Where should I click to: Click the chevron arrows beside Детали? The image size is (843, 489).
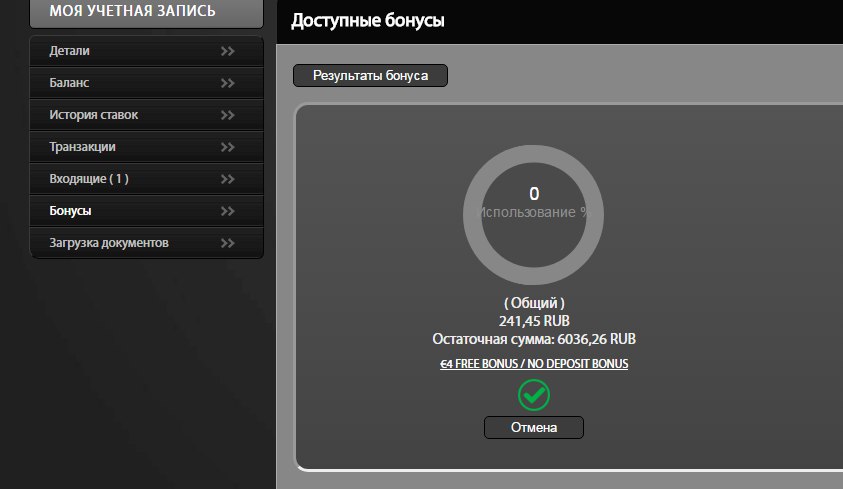[228, 51]
